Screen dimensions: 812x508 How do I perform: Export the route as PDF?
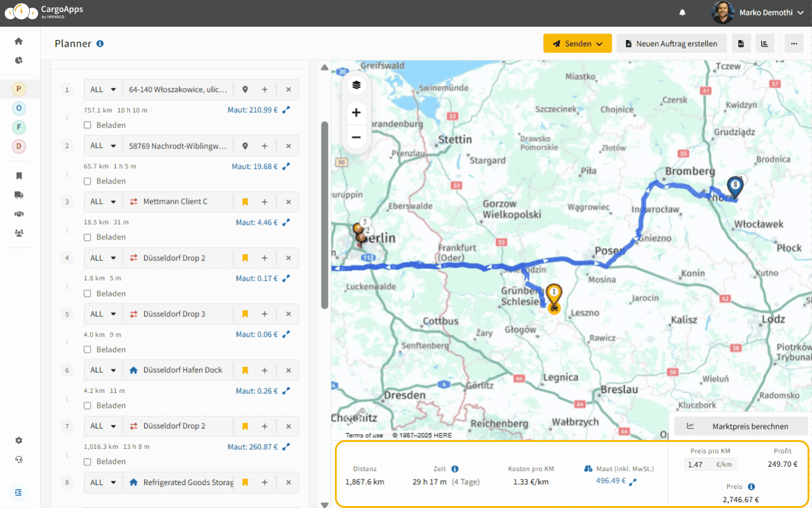point(742,43)
